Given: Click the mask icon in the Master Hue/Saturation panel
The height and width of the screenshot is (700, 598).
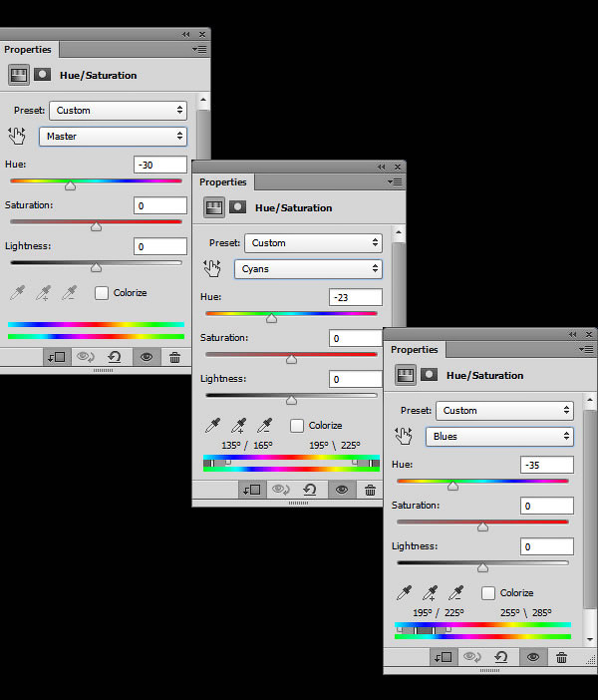Looking at the screenshot, I should click(x=43, y=74).
